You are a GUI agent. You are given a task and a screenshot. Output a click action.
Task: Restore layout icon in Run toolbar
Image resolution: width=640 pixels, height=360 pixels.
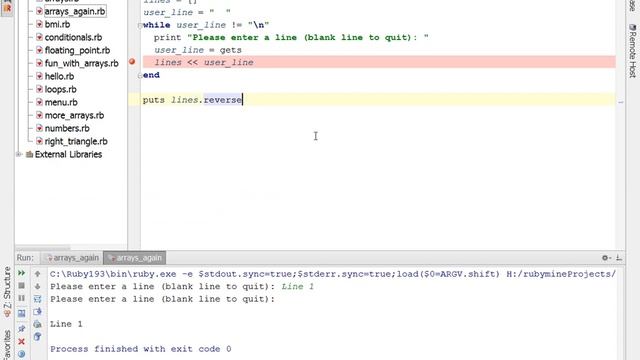(x=22, y=313)
